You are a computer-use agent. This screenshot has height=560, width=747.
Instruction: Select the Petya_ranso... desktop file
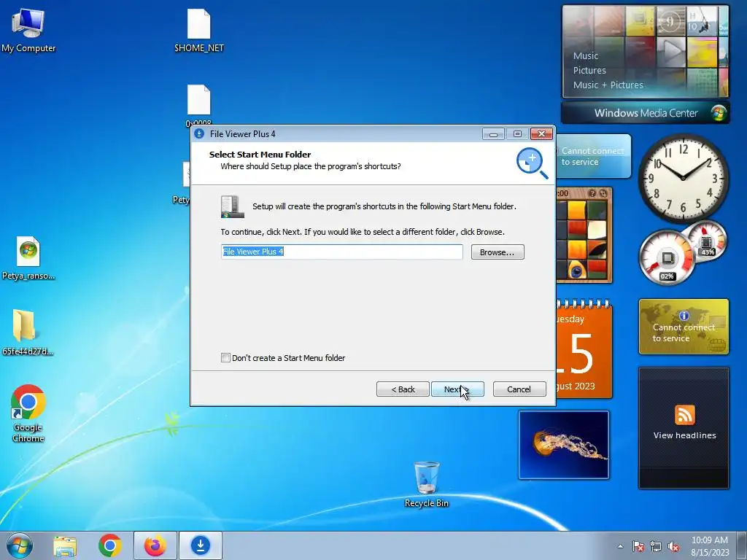point(28,258)
